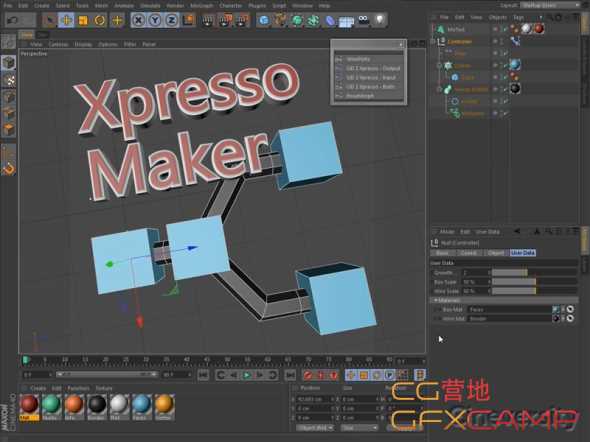Select the Scale tool icon
Screen dimensions: 590x442
(83, 20)
